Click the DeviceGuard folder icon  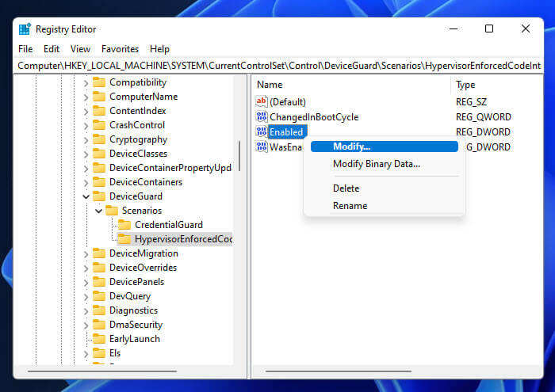(x=99, y=196)
